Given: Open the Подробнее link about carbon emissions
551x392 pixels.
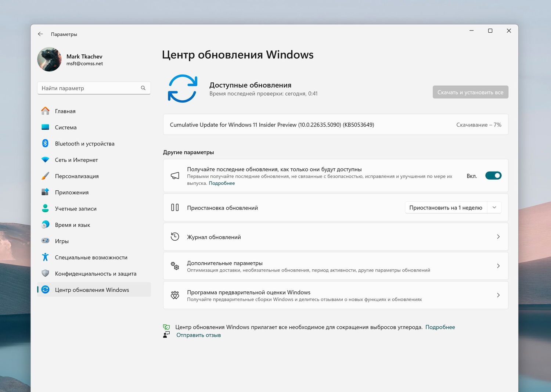Looking at the screenshot, I should 440,327.
